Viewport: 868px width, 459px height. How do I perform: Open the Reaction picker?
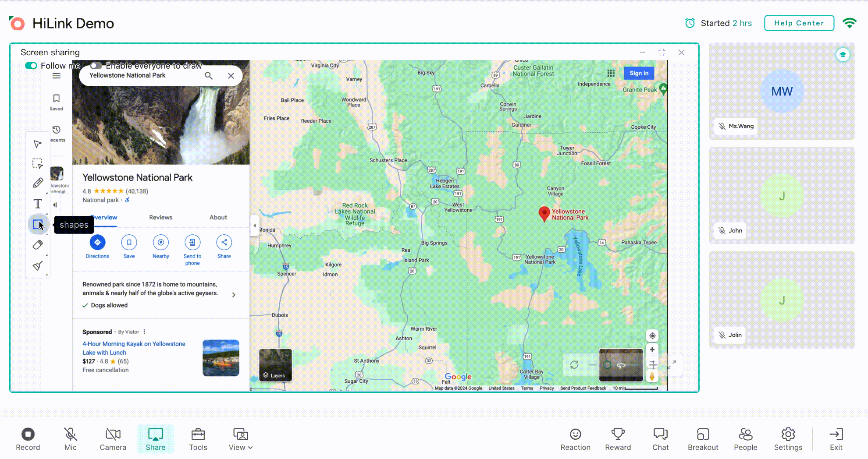[576, 439]
